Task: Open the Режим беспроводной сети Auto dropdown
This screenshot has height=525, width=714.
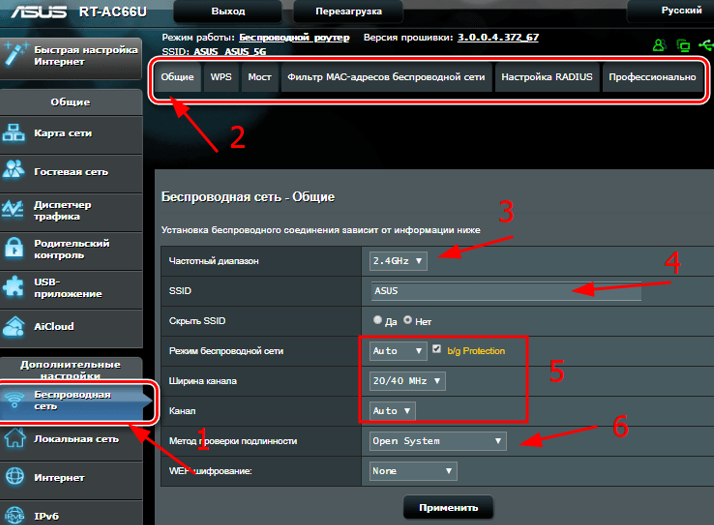Action: tap(398, 351)
